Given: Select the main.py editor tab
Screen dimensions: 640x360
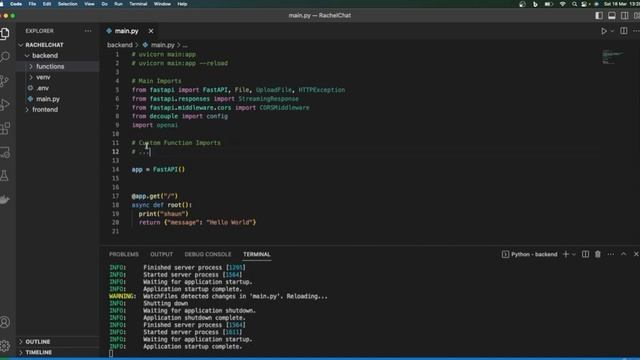Looking at the screenshot, I should [x=127, y=31].
